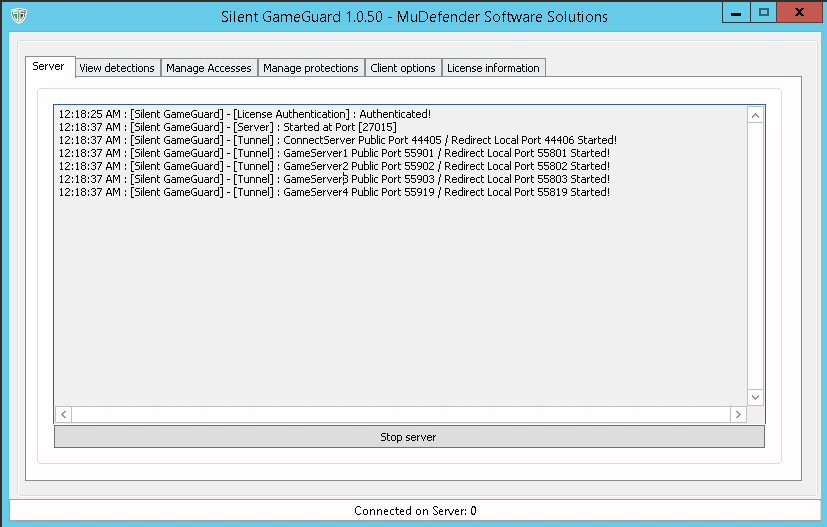Viewport: 827px width, 527px height.
Task: Open the View detections tab
Action: click(117, 68)
